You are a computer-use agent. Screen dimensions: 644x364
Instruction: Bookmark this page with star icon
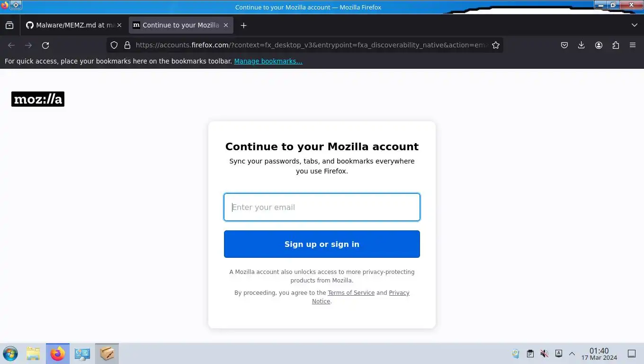coord(496,45)
